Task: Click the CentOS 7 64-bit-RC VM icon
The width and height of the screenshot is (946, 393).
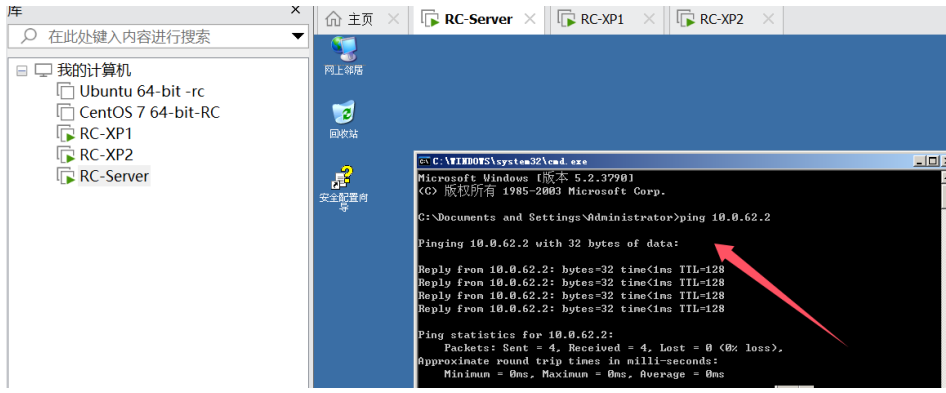Action: pyautogui.click(x=65, y=113)
